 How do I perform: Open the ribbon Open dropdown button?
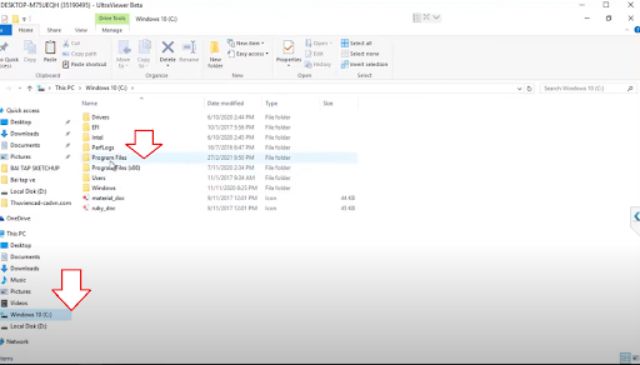[318, 43]
